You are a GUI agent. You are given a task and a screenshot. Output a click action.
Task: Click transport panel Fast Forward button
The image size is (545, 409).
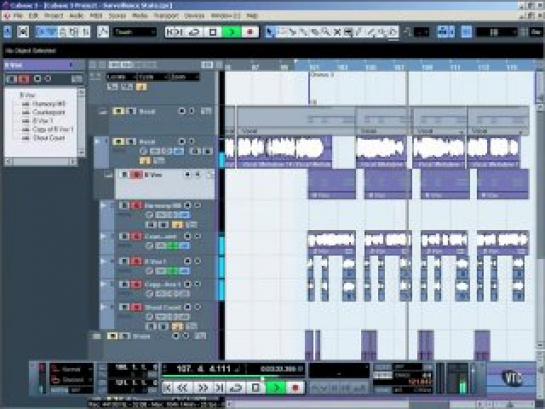click(x=203, y=387)
